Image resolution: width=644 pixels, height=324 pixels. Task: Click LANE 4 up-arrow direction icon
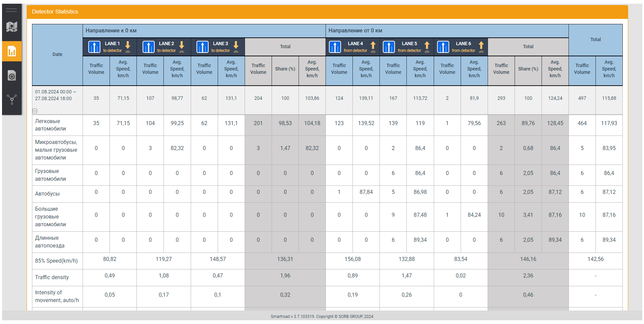[373, 47]
